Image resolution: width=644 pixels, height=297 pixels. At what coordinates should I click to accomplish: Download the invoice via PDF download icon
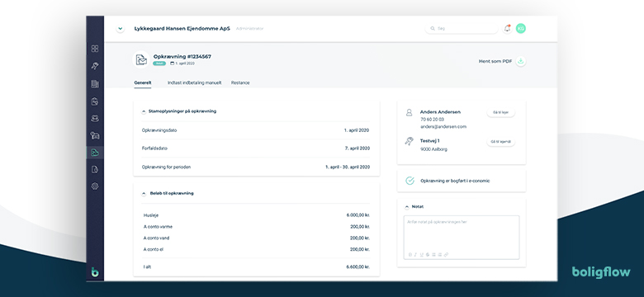coord(521,61)
